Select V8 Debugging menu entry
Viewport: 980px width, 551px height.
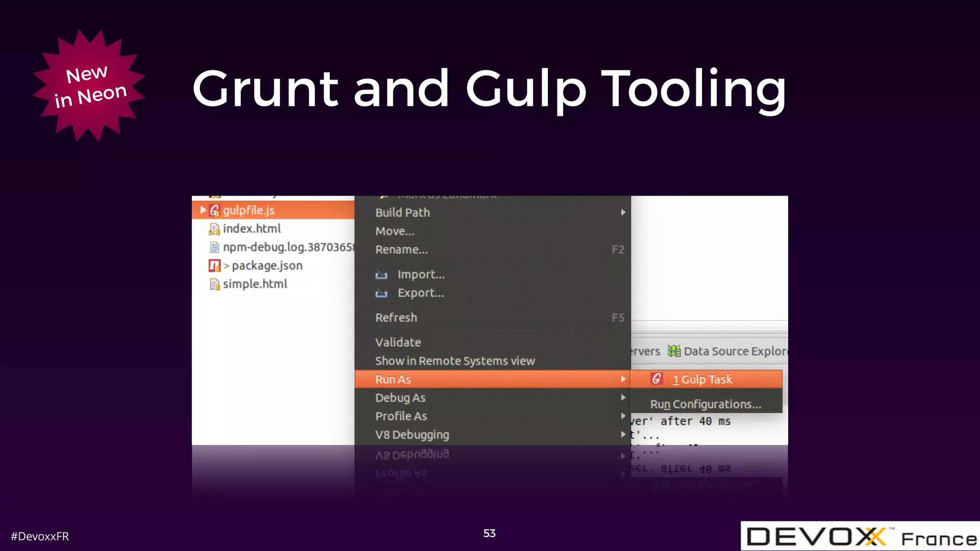(492, 435)
